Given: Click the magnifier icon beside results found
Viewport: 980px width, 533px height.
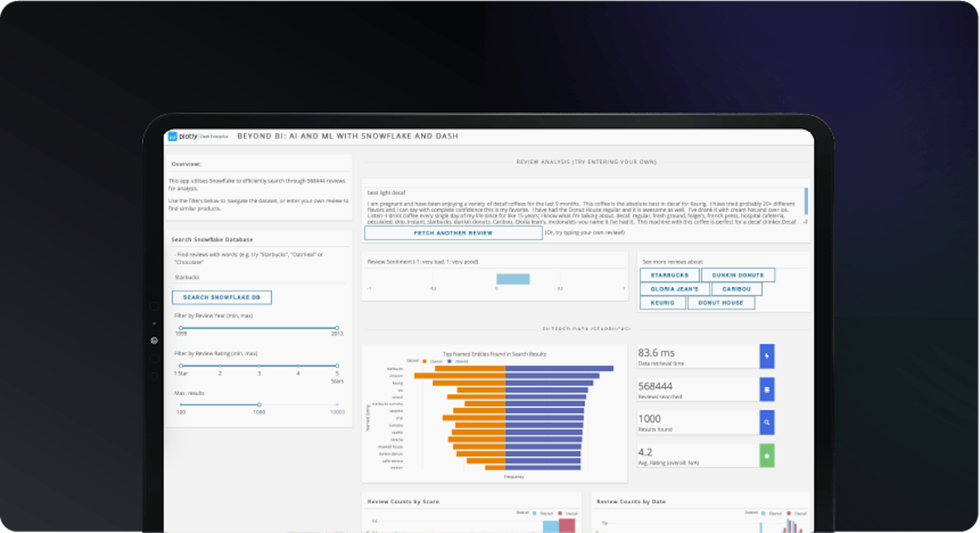Looking at the screenshot, I should pyautogui.click(x=767, y=423).
